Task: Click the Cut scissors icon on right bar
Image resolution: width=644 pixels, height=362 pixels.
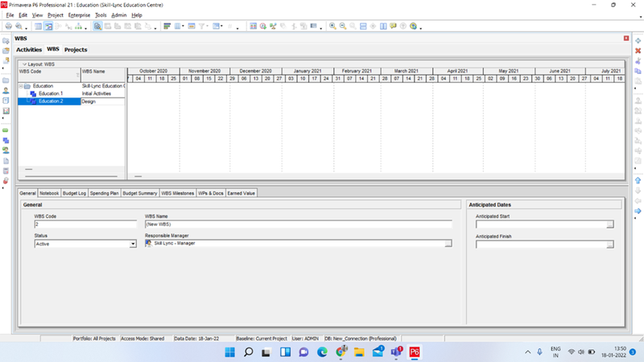Action: pyautogui.click(x=638, y=61)
